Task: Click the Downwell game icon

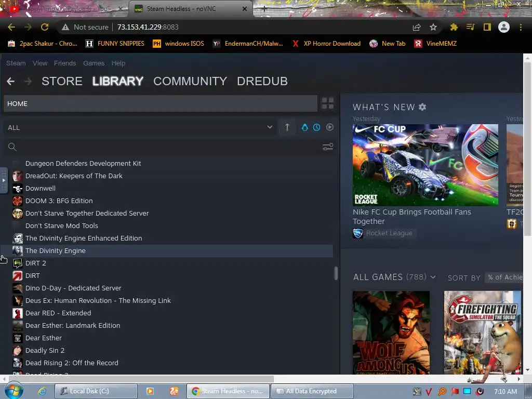Action: click(18, 188)
